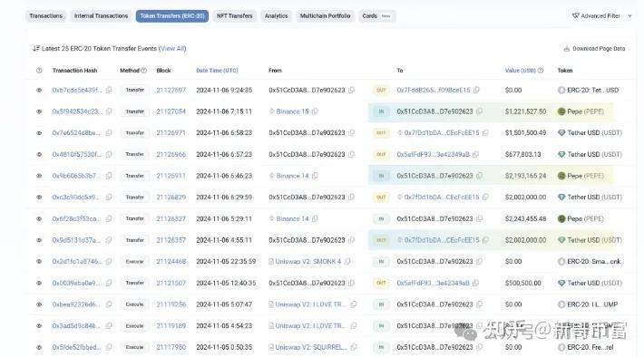Open Uniswap V2: SMONK 4 sender link
644x357 pixels.
point(308,261)
